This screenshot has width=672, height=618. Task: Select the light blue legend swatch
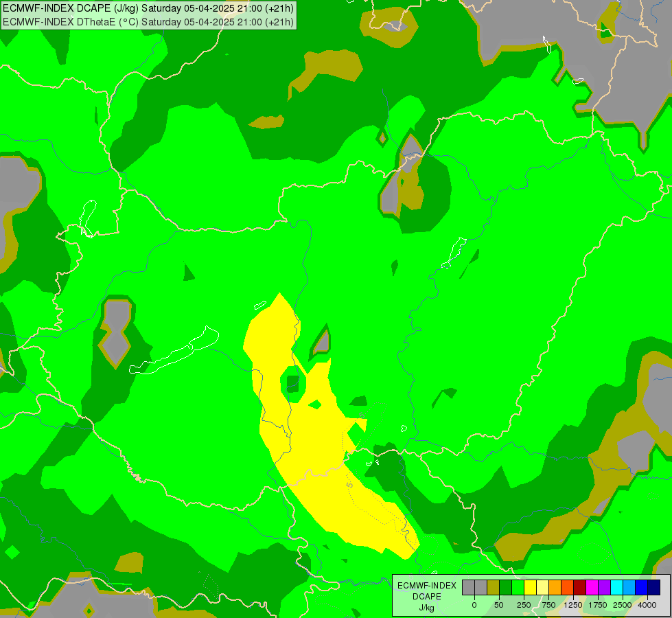click(629, 587)
